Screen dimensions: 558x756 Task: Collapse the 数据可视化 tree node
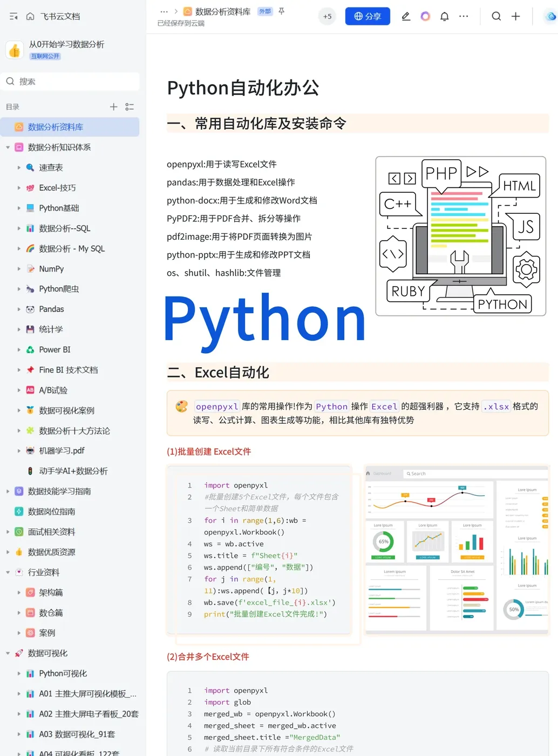pos(8,653)
